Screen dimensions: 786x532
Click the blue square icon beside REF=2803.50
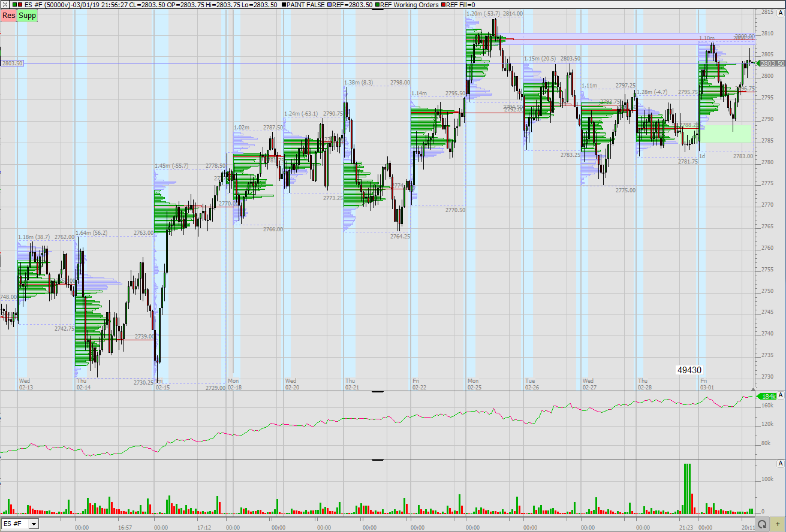(x=330, y=5)
